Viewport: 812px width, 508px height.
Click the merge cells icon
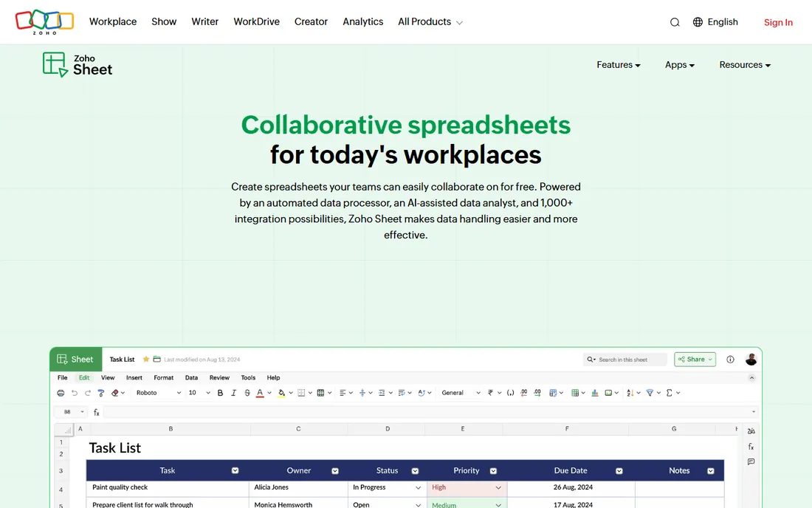point(320,393)
